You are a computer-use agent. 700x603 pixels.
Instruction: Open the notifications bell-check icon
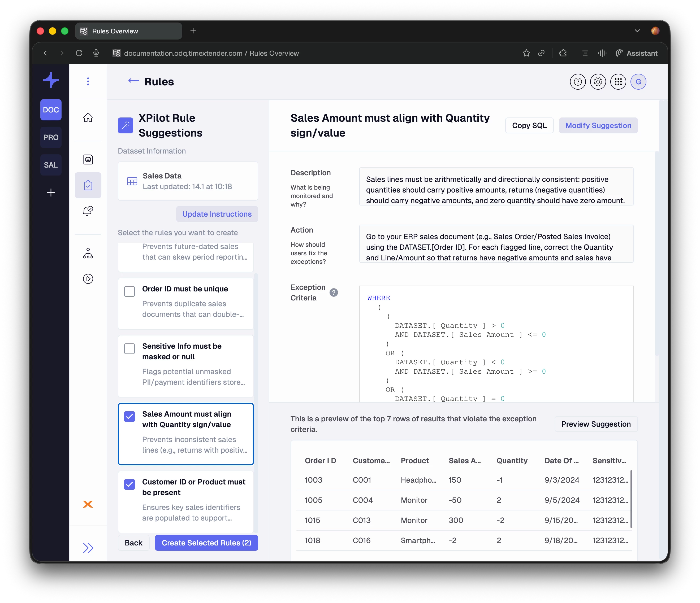tap(88, 211)
